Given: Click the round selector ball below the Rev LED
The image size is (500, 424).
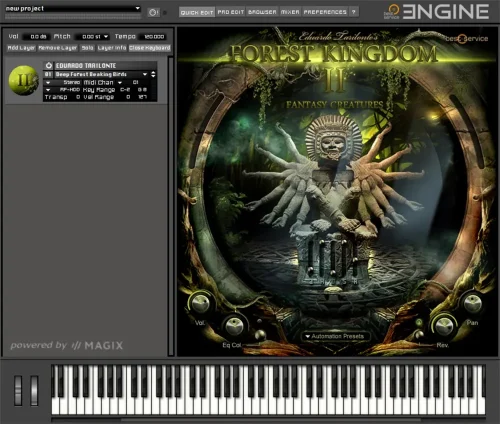Looking at the screenshot, I should click(x=419, y=334).
